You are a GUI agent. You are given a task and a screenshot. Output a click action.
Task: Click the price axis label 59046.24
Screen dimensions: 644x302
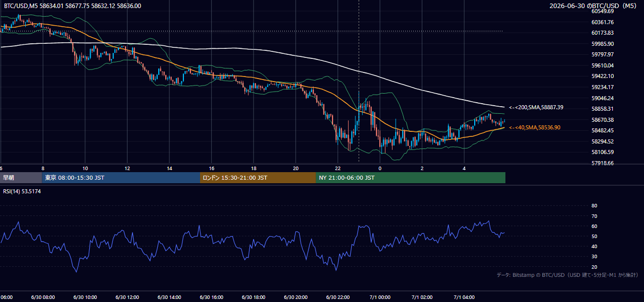click(x=603, y=98)
